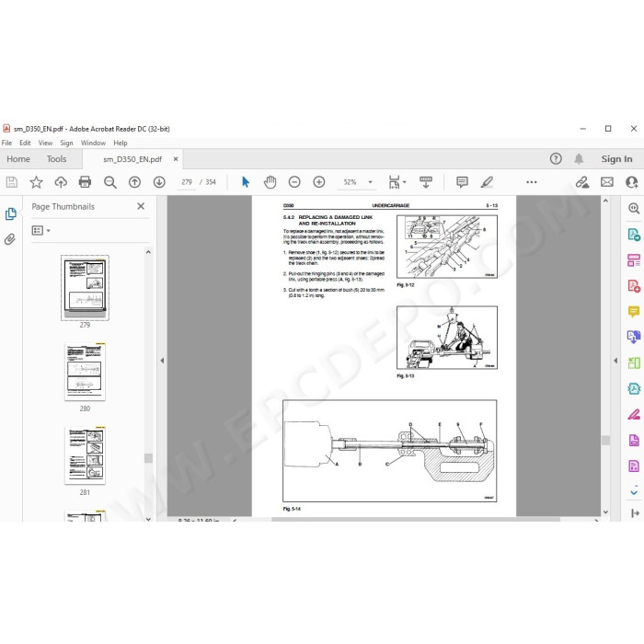Switch to the Tools tab
644x644 pixels.
(56, 159)
